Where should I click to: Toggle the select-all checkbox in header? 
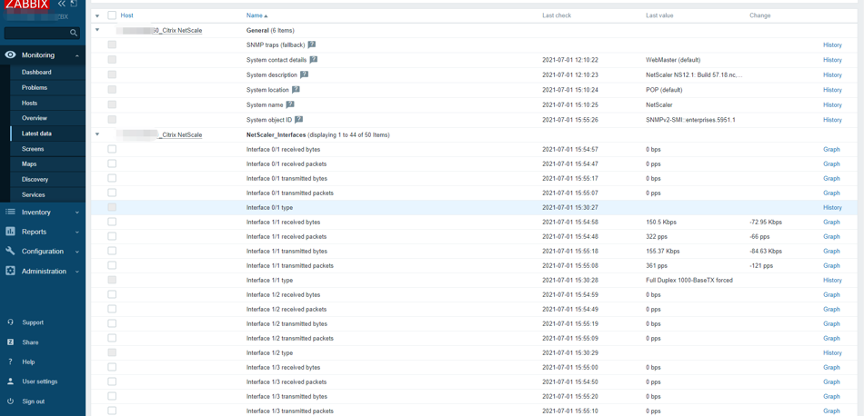112,15
